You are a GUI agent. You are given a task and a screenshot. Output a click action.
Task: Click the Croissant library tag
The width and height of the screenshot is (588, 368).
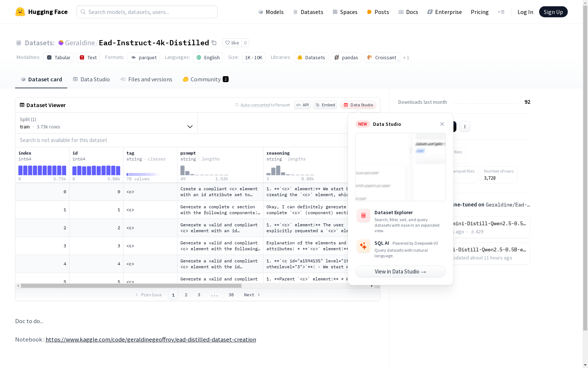pyautogui.click(x=382, y=57)
